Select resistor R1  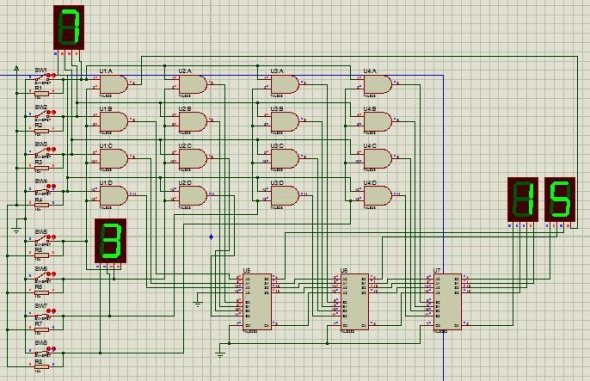[x=42, y=93]
